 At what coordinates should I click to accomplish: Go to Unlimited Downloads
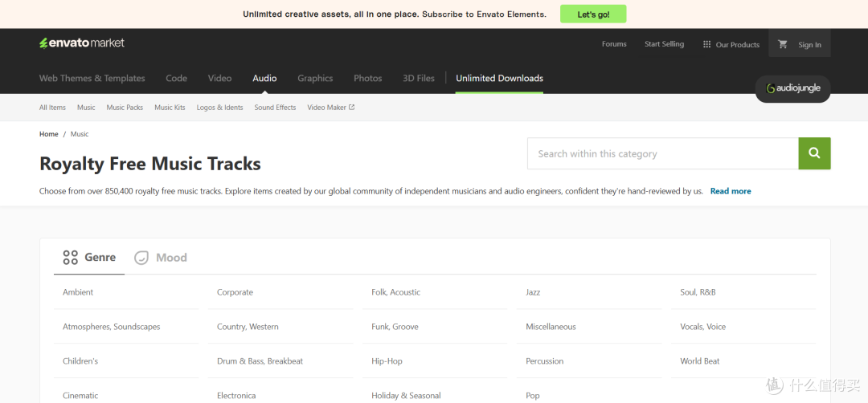[x=499, y=78]
